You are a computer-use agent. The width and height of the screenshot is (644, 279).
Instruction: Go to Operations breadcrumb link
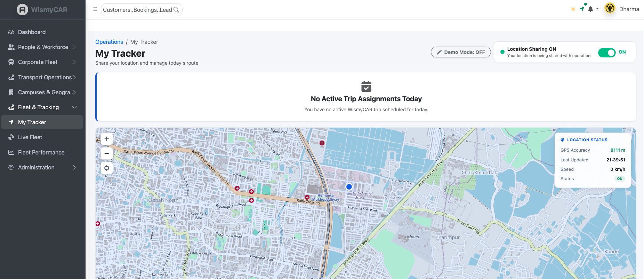click(109, 42)
